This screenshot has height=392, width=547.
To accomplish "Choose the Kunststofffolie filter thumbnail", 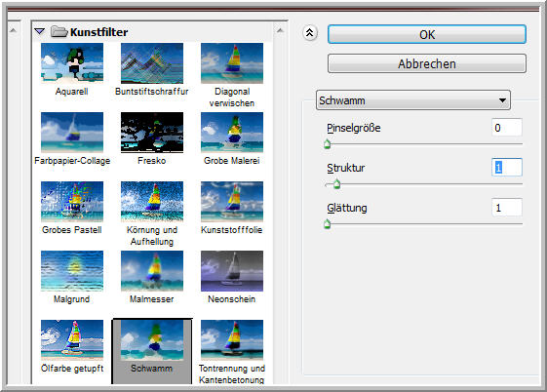I will click(232, 202).
